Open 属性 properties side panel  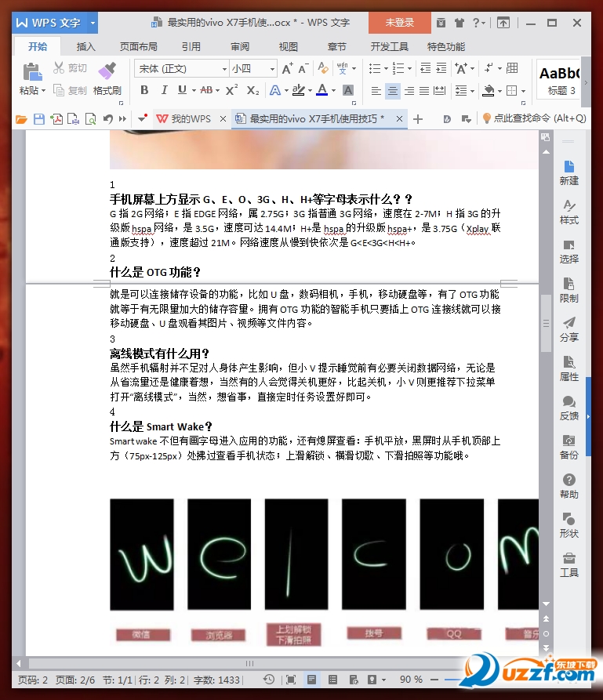click(x=568, y=368)
